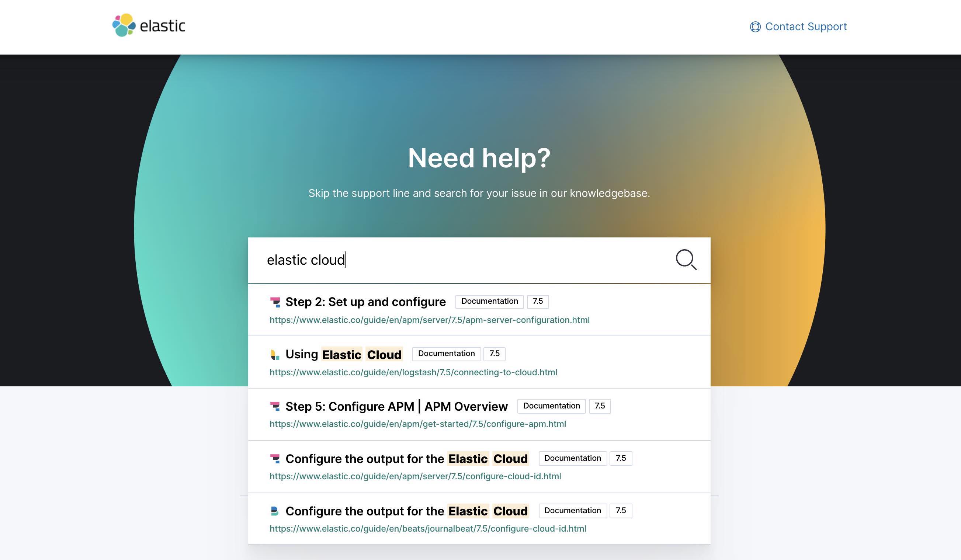Click 7.5 badge on 'Using Elastic Cloud' result
Viewport: 961px width, 560px height.
coord(494,354)
